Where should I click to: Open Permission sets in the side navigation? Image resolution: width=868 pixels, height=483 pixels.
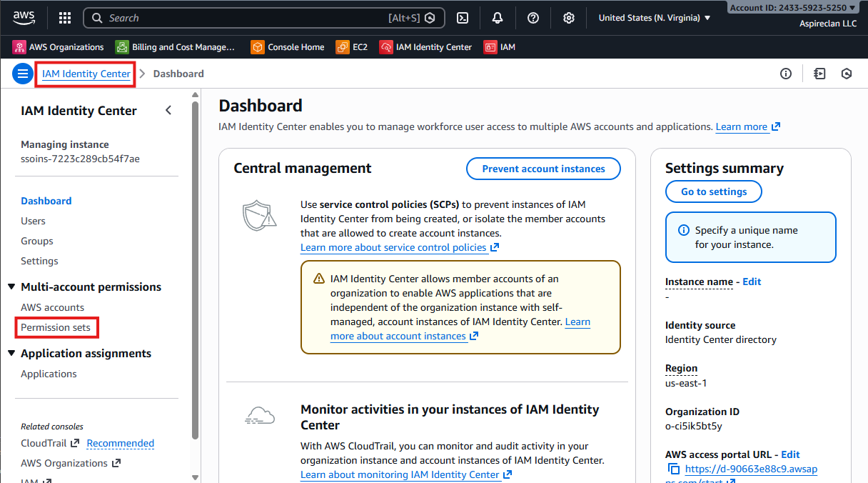click(x=56, y=327)
